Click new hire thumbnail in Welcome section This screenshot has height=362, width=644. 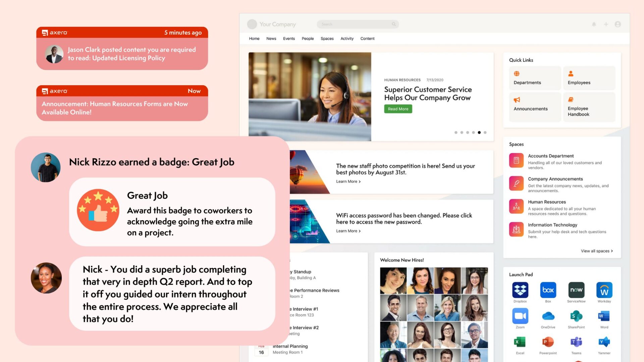tap(393, 280)
